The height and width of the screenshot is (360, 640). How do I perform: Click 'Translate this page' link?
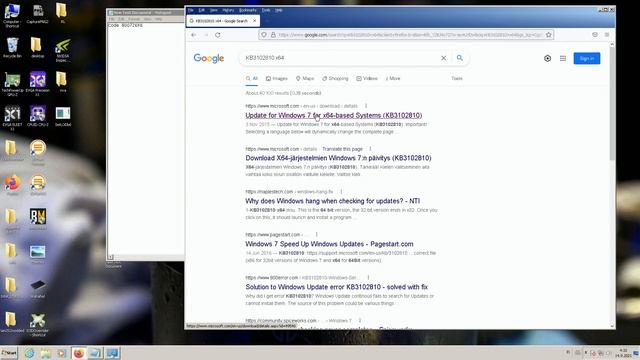pyautogui.click(x=342, y=149)
